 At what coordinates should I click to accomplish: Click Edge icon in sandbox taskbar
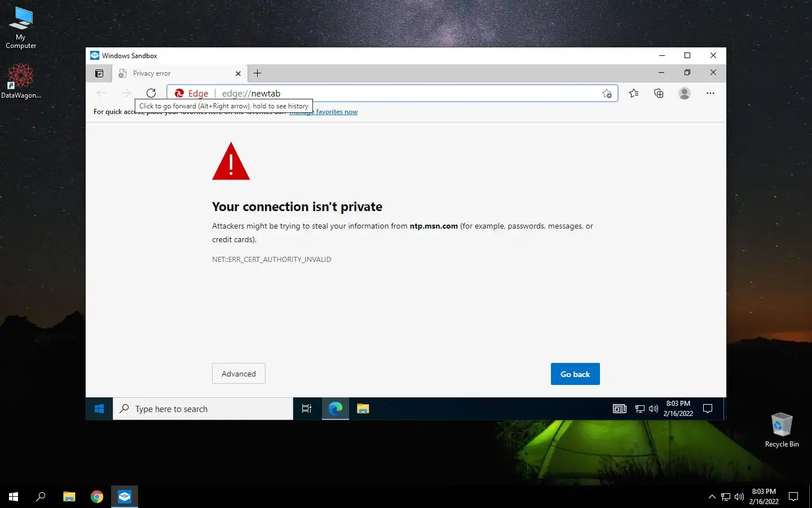pyautogui.click(x=336, y=409)
